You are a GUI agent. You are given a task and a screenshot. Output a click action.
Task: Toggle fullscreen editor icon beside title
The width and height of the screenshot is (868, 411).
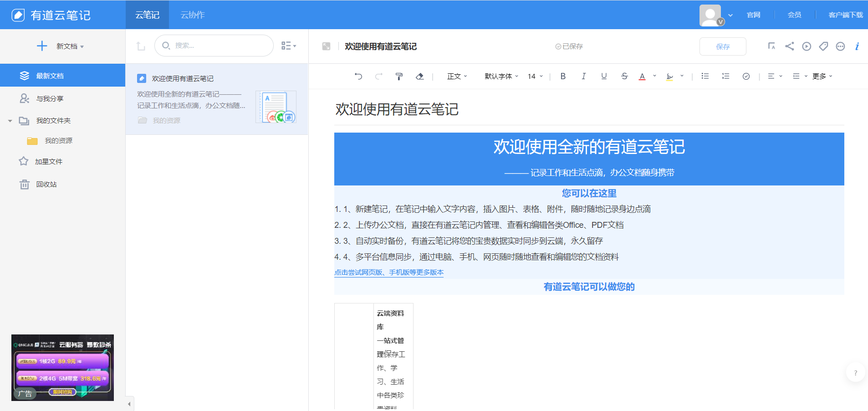[x=326, y=46]
